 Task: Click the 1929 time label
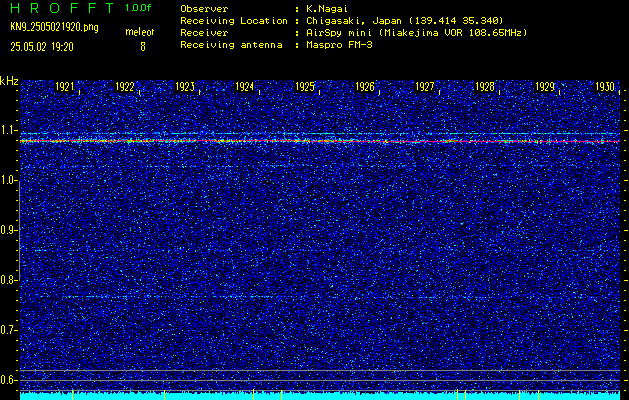point(545,87)
